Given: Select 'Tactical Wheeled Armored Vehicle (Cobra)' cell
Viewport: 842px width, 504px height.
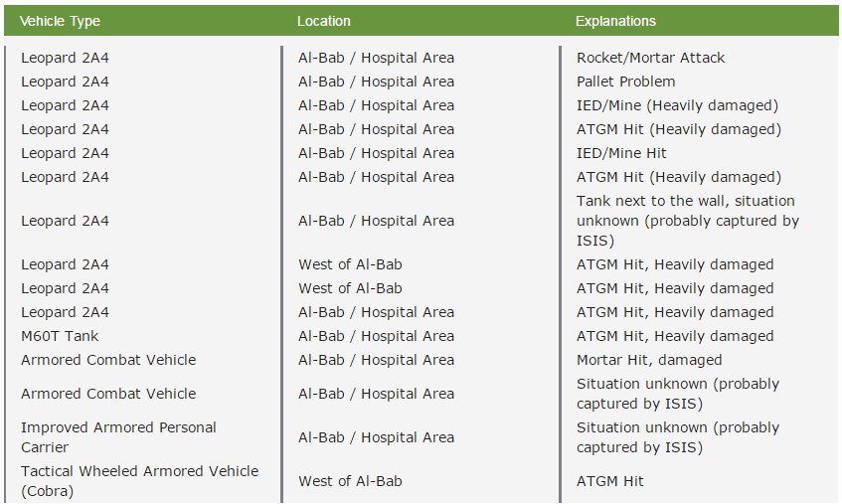Looking at the screenshot, I should click(139, 481).
